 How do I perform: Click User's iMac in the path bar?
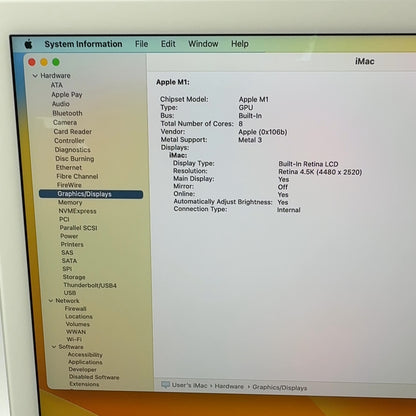click(190, 385)
